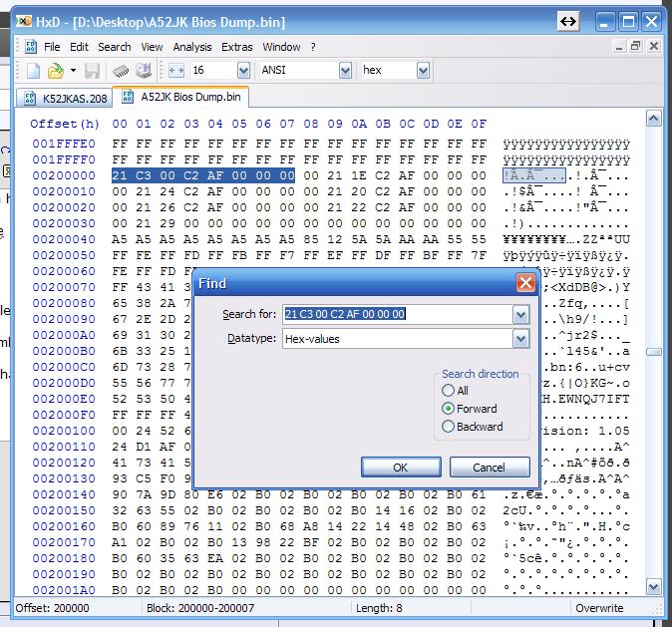Click the Search for input field
Viewport: 672px width, 627px height.
397,314
